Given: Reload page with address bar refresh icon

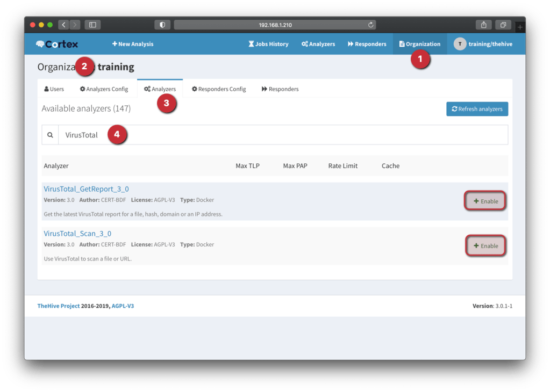Looking at the screenshot, I should (x=370, y=25).
